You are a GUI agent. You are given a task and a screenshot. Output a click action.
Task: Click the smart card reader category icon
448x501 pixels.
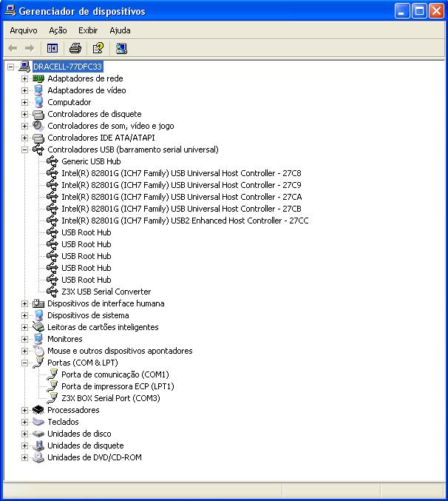(38, 327)
